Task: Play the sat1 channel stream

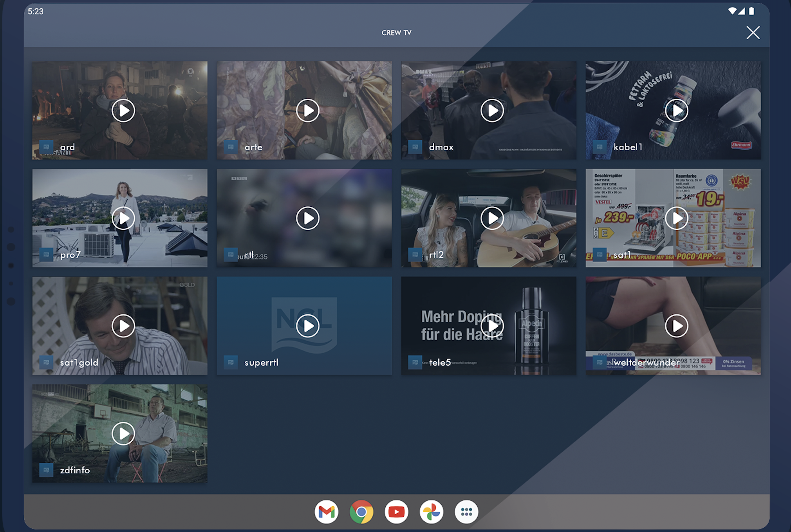Action: (677, 218)
